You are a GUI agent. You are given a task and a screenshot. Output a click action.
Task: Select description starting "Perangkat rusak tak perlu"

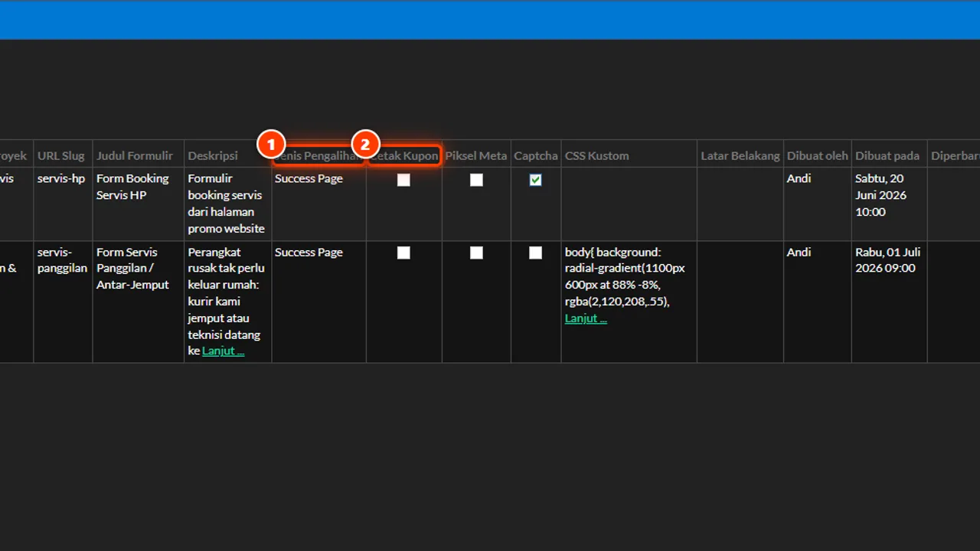(x=226, y=302)
